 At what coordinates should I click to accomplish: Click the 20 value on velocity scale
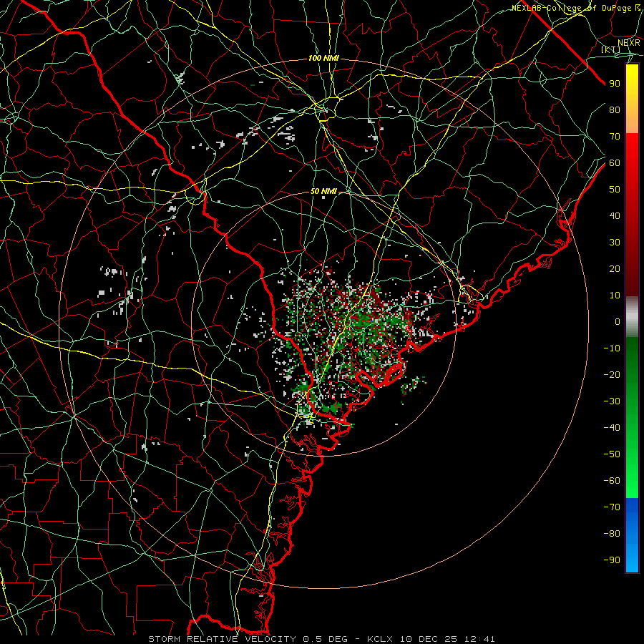pos(615,269)
